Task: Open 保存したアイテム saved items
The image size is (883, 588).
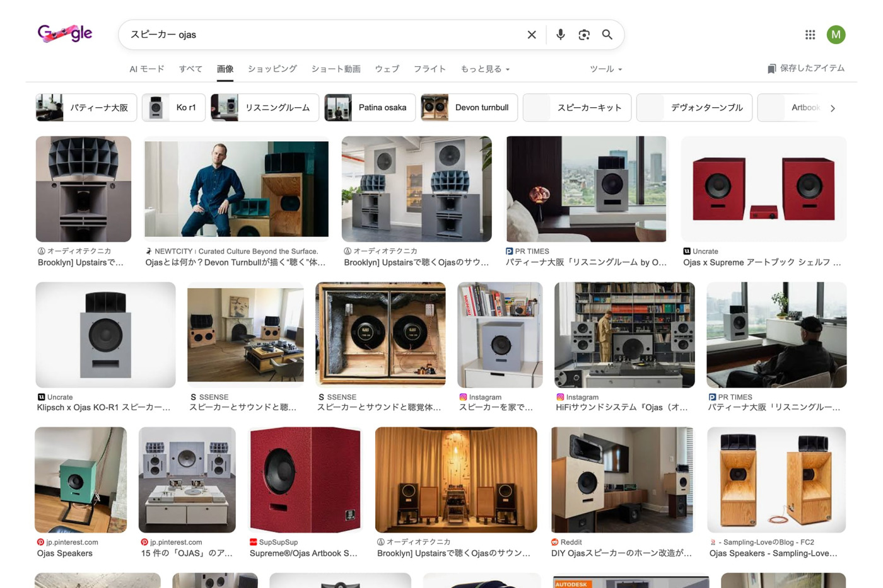Action: click(805, 69)
